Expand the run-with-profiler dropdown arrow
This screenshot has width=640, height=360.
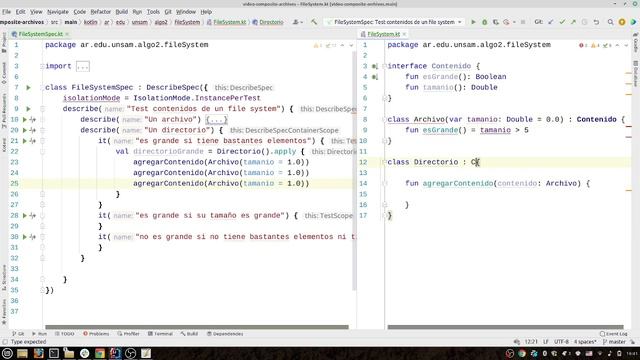[514, 22]
